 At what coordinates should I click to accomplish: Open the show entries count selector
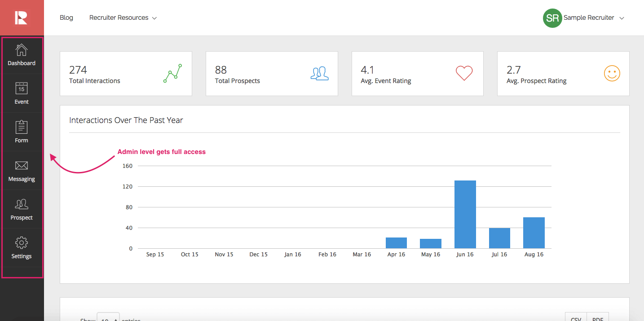tap(108, 317)
